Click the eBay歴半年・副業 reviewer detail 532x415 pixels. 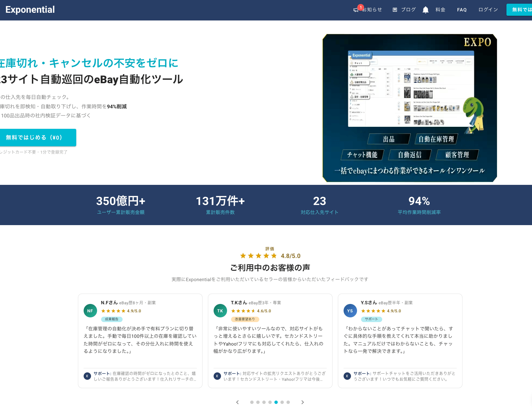click(x=396, y=303)
